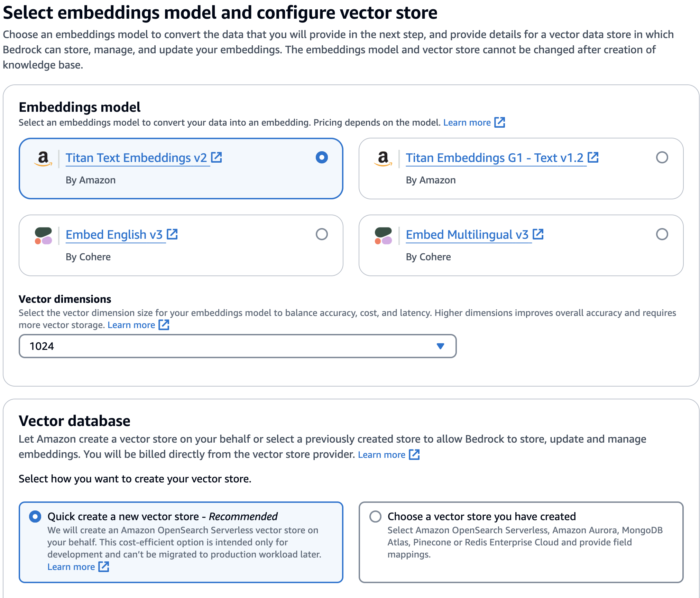700x598 pixels.
Task: Click the external link icon after vector dimensions Learn more
Action: point(164,325)
